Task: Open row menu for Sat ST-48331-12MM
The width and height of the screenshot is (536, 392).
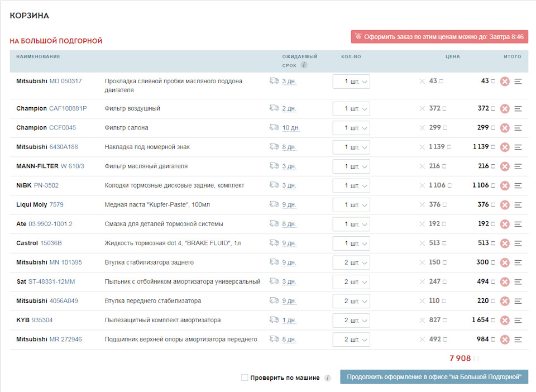Action: pos(518,282)
